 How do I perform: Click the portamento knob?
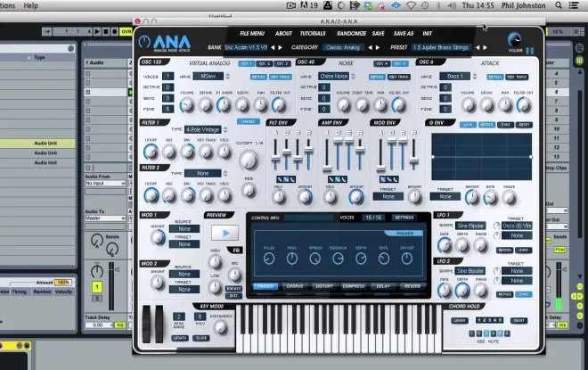(221, 327)
